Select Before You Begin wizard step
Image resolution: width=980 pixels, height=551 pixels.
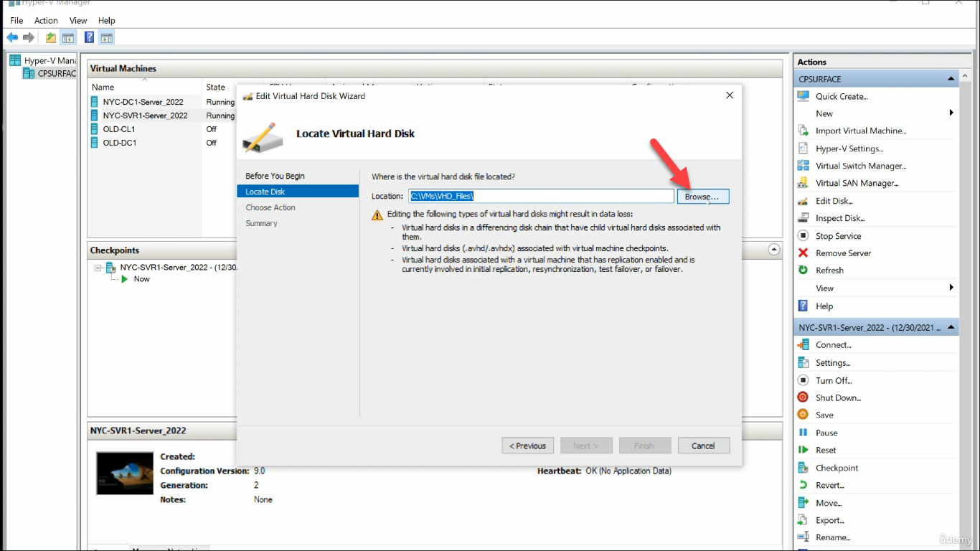point(275,176)
